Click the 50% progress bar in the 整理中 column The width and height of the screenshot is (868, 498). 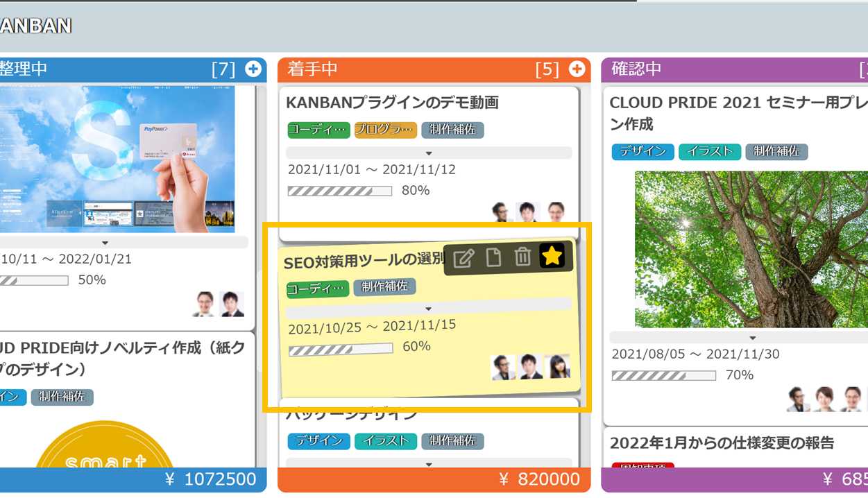[x=34, y=280]
